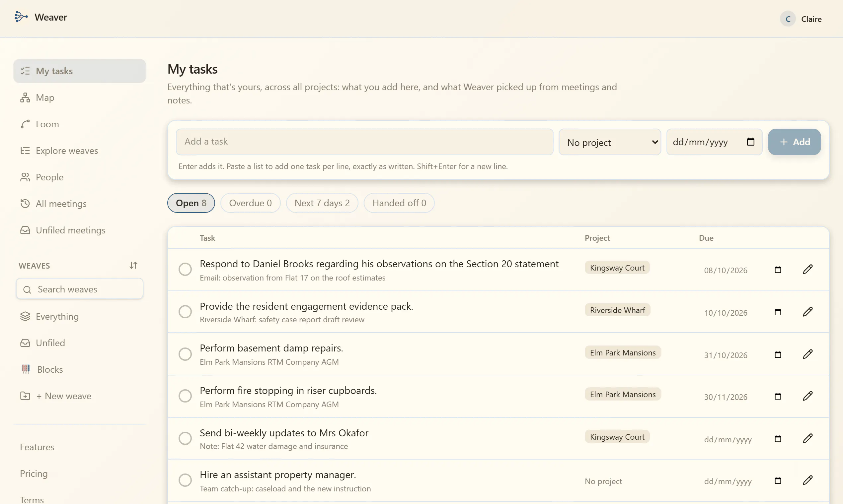Edit the Daniel Brooks task with the pencil

coord(807,269)
